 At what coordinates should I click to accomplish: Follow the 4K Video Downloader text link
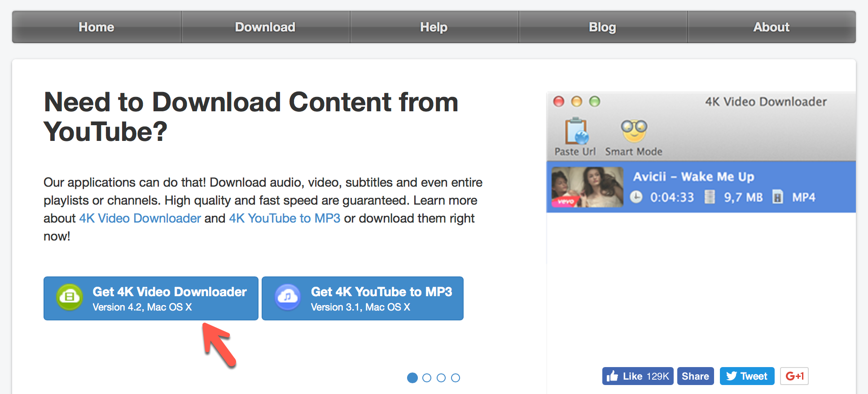(140, 218)
